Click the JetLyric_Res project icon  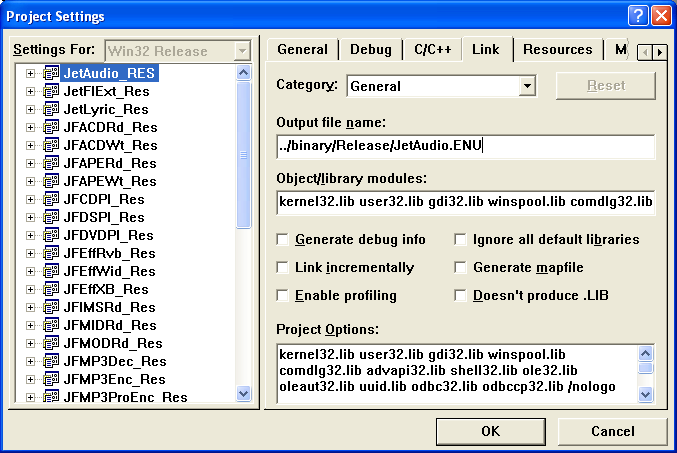coord(51,109)
